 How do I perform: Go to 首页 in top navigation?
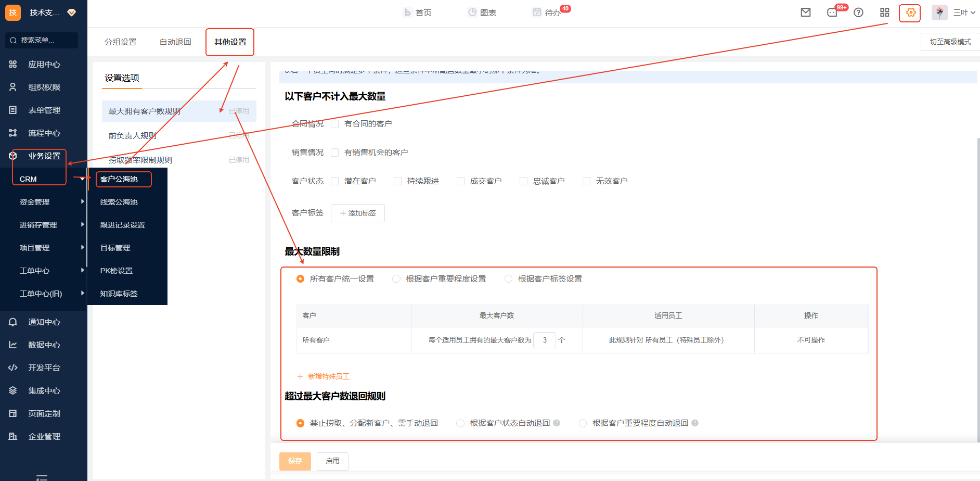[x=417, y=12]
